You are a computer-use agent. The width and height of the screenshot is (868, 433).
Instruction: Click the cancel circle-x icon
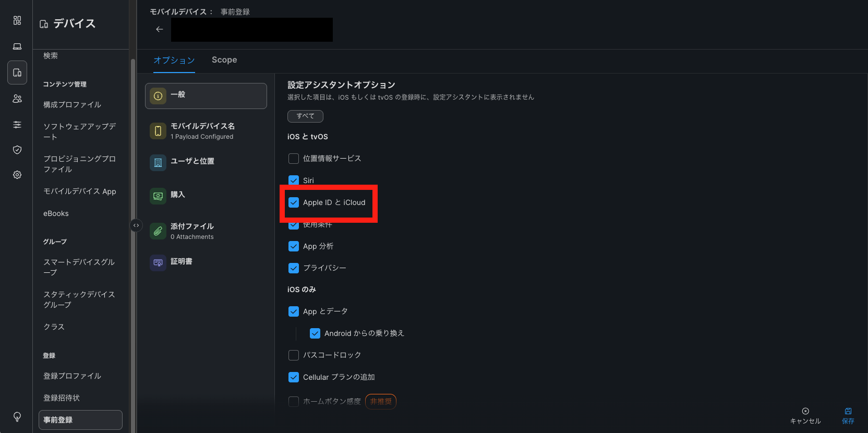click(x=805, y=411)
